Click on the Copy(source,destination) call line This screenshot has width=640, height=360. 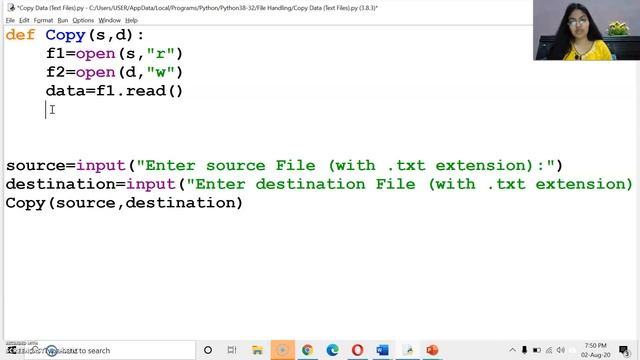(x=124, y=203)
